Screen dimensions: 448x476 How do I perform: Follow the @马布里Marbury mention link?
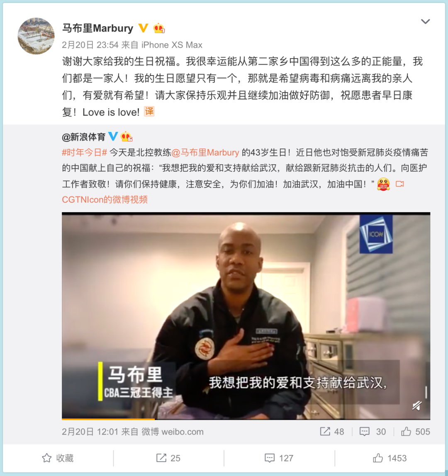coord(205,153)
